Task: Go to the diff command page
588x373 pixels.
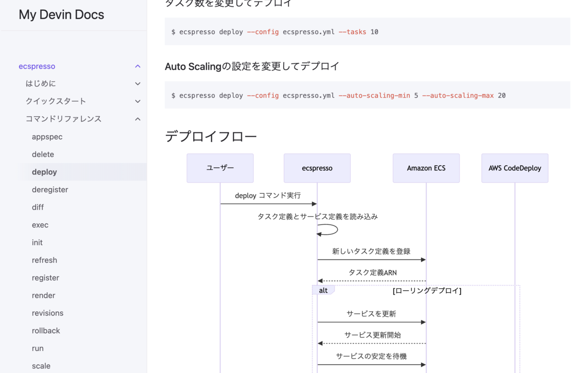Action: pos(38,207)
